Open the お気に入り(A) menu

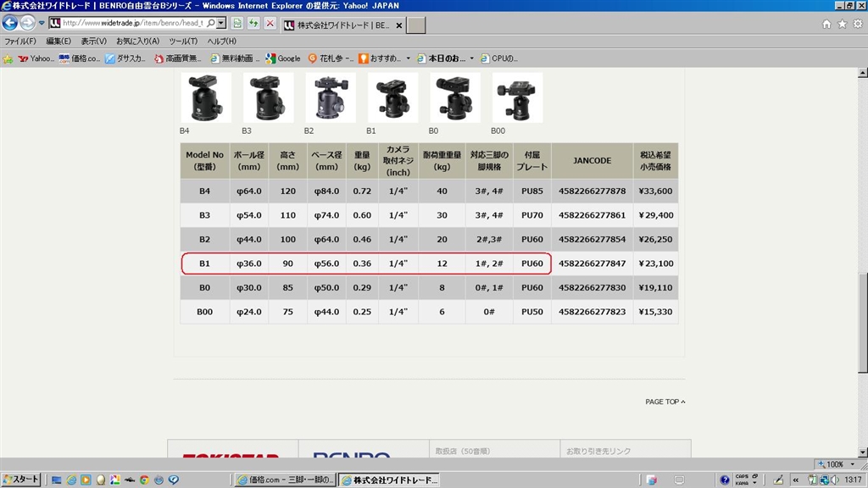pos(138,41)
